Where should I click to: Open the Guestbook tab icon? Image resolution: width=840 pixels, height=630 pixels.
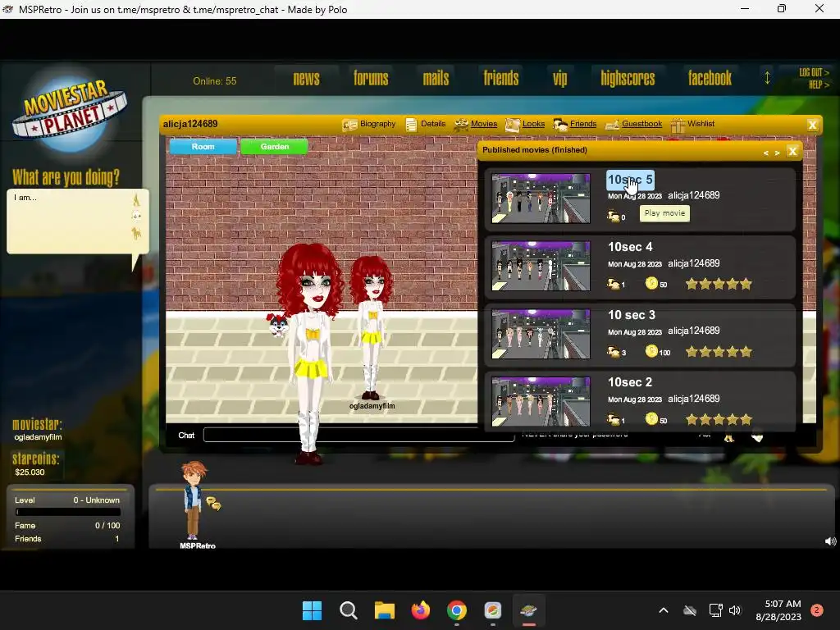tap(612, 126)
